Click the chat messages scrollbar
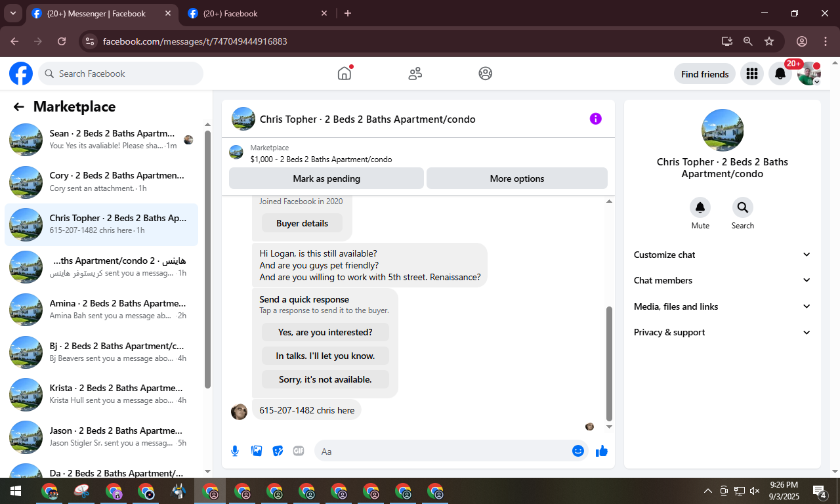The height and width of the screenshot is (504, 840). click(x=609, y=363)
